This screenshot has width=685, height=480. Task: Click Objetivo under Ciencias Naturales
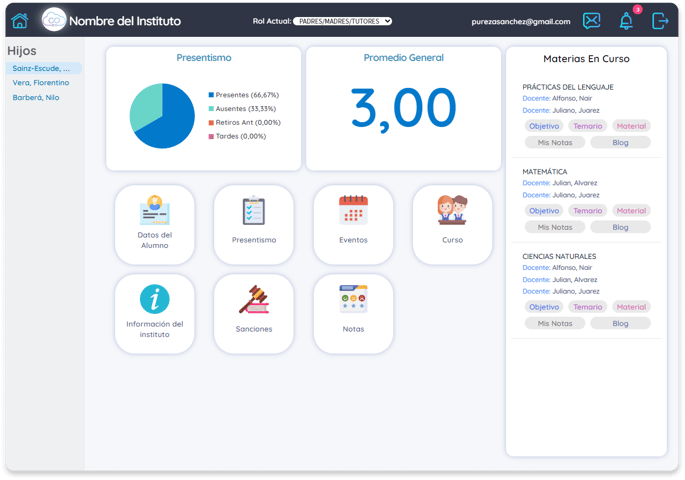544,307
